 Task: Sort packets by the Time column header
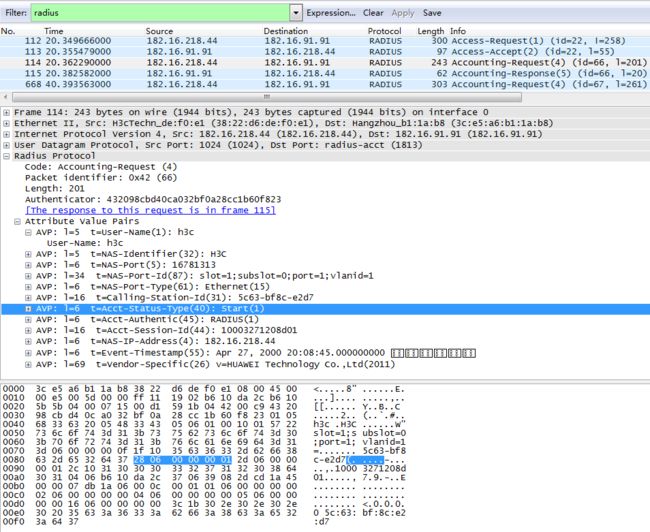pos(54,31)
